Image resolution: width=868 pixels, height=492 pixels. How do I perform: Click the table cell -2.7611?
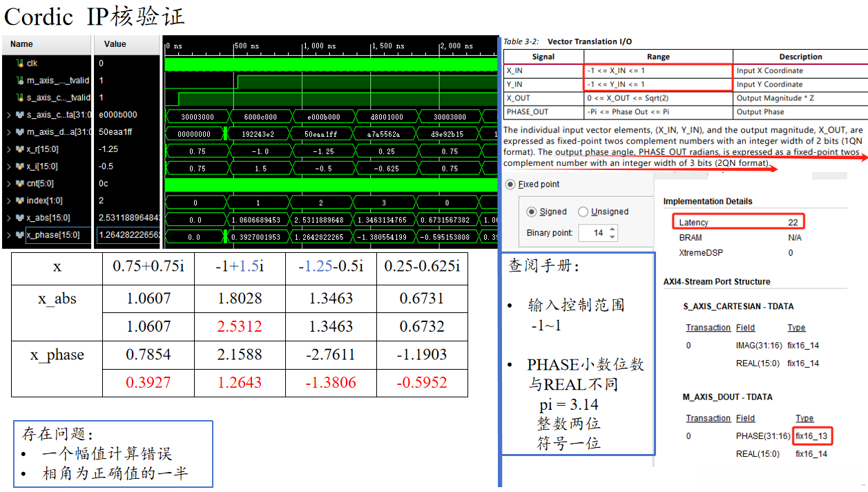(331, 354)
